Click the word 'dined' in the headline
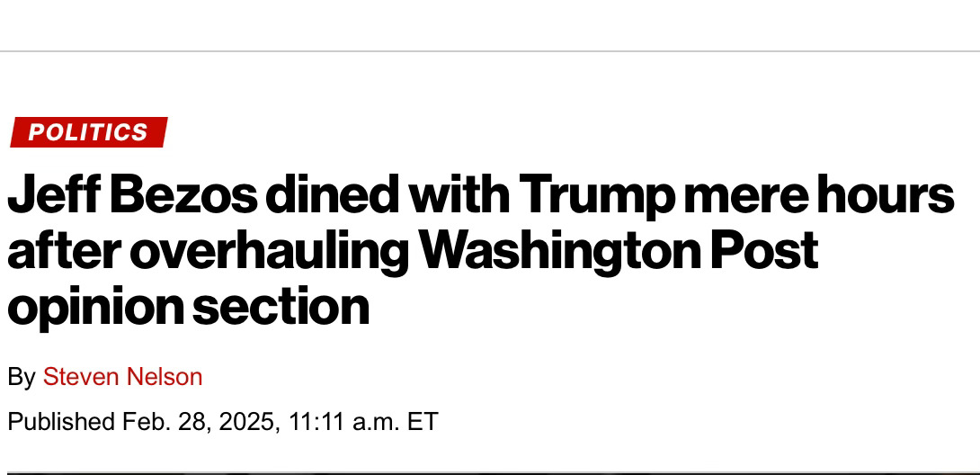This screenshot has height=475, width=980. tap(333, 195)
